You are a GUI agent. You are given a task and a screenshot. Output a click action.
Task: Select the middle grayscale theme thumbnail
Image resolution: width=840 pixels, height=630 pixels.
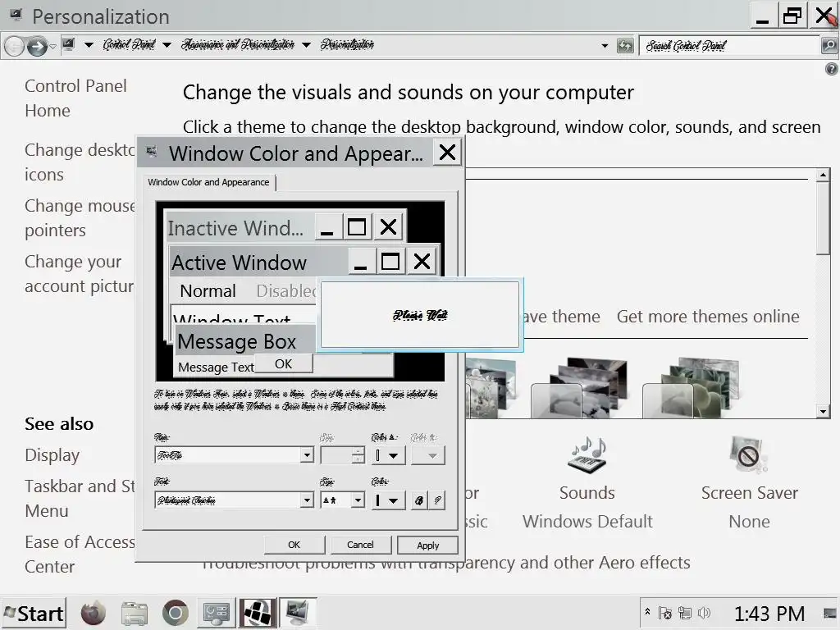(x=580, y=387)
